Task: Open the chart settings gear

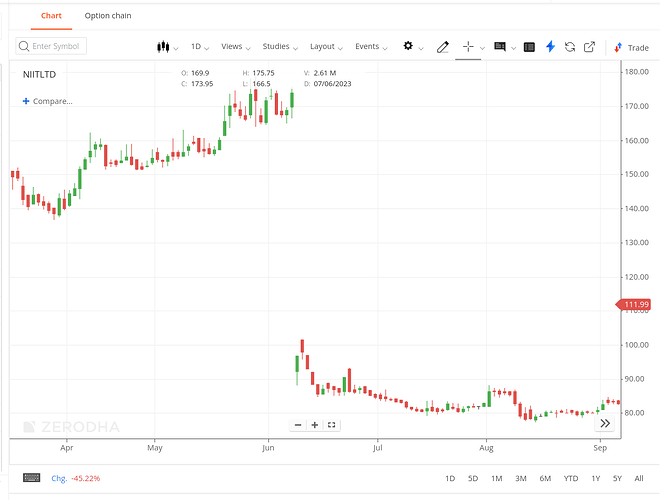Action: coord(408,46)
